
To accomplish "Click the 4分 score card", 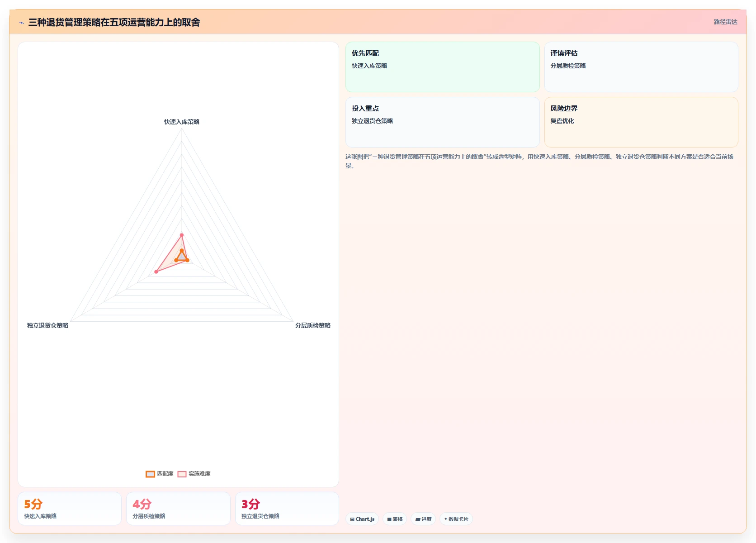I will pos(178,509).
